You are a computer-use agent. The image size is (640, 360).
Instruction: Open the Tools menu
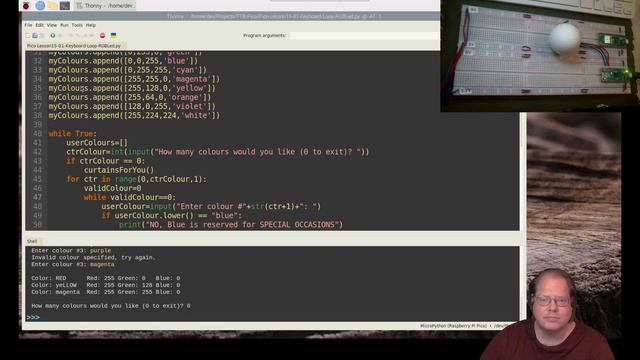coord(77,25)
